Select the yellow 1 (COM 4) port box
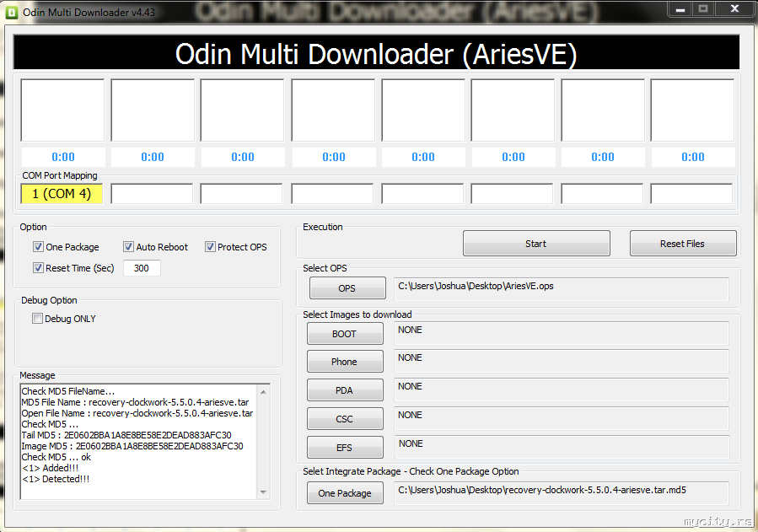 [x=62, y=194]
